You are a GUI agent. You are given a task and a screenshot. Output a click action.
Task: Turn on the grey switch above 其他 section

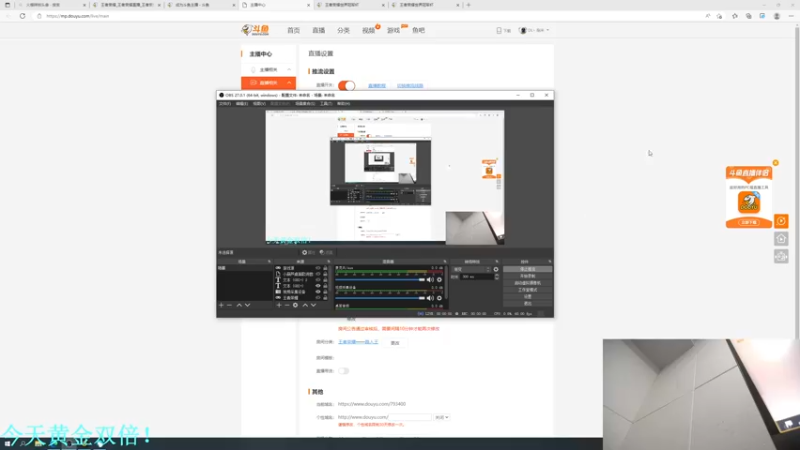tap(343, 371)
